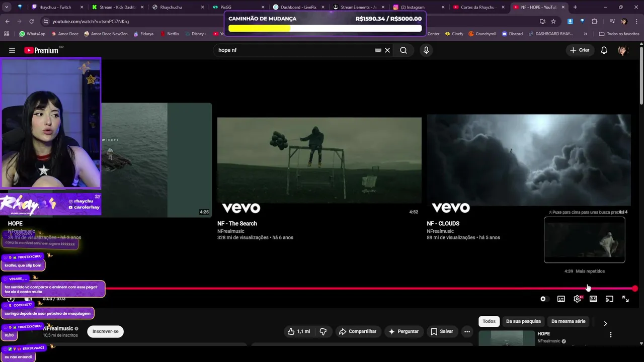Open Amor Doce NewGen bookmark
Screen dimensions: 644x362
106,34
